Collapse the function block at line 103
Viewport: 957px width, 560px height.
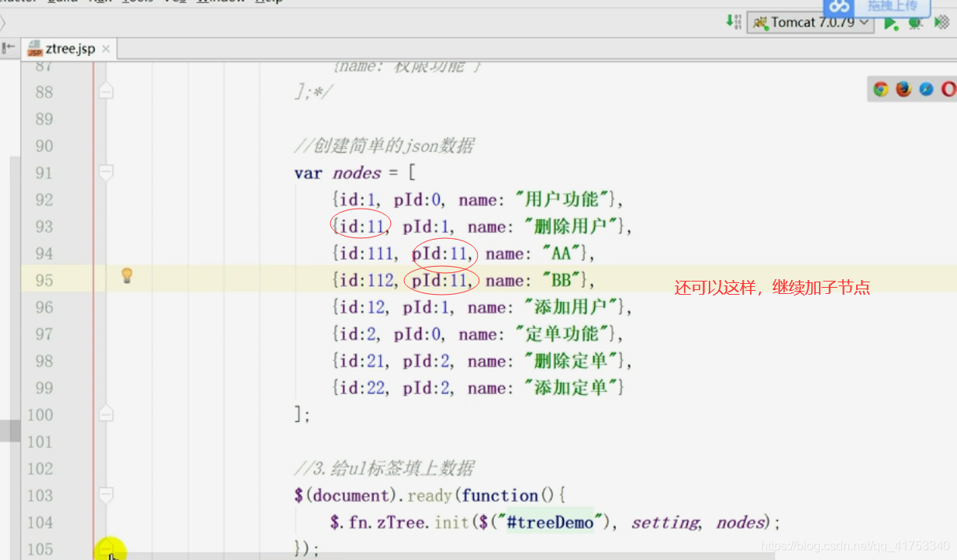(106, 495)
